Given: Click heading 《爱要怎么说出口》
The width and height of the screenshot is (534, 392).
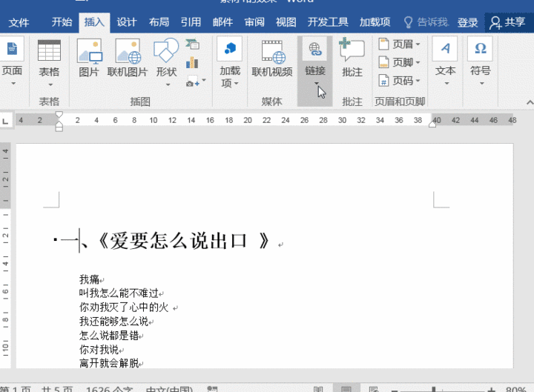Looking at the screenshot, I should 184,241.
